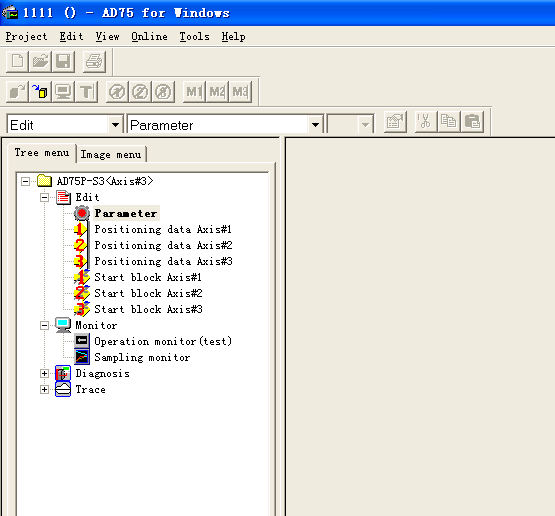Click the Cut scissors toolbar icon

(x=425, y=121)
